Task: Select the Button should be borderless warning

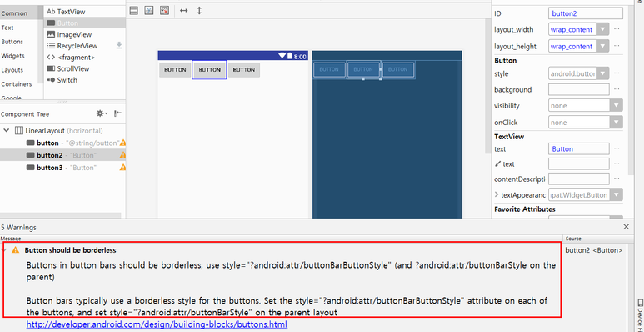Action: point(70,250)
